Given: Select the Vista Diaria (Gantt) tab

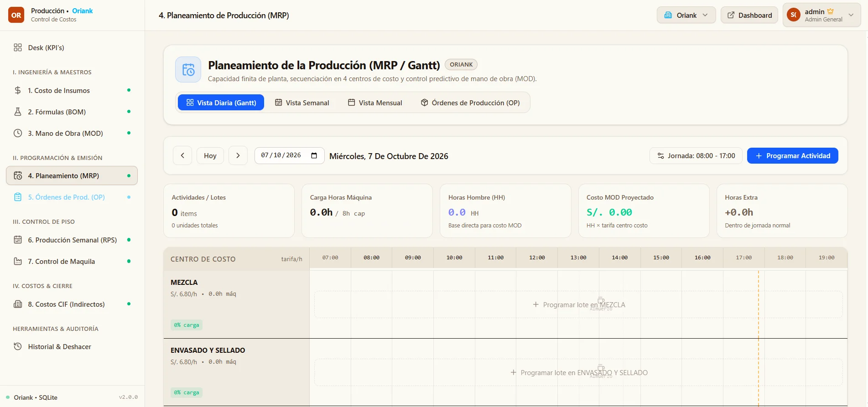Looking at the screenshot, I should 221,103.
